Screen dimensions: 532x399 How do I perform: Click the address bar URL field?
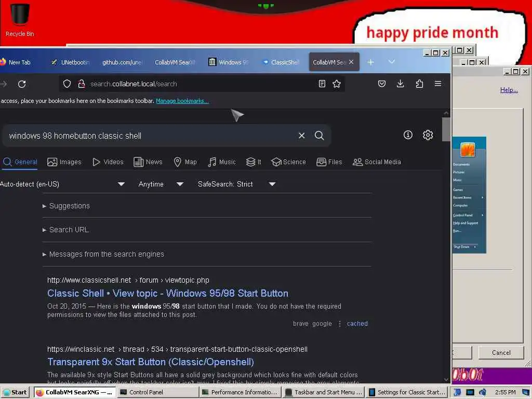tap(202, 84)
